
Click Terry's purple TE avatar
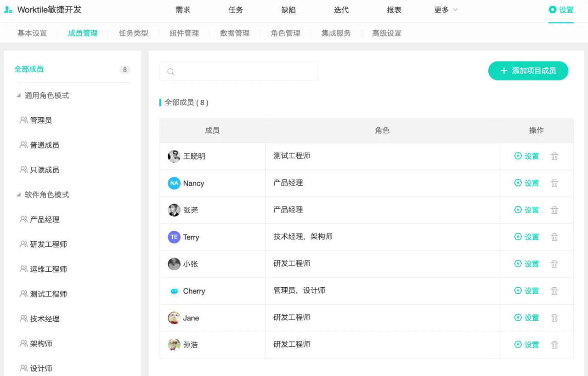point(174,237)
